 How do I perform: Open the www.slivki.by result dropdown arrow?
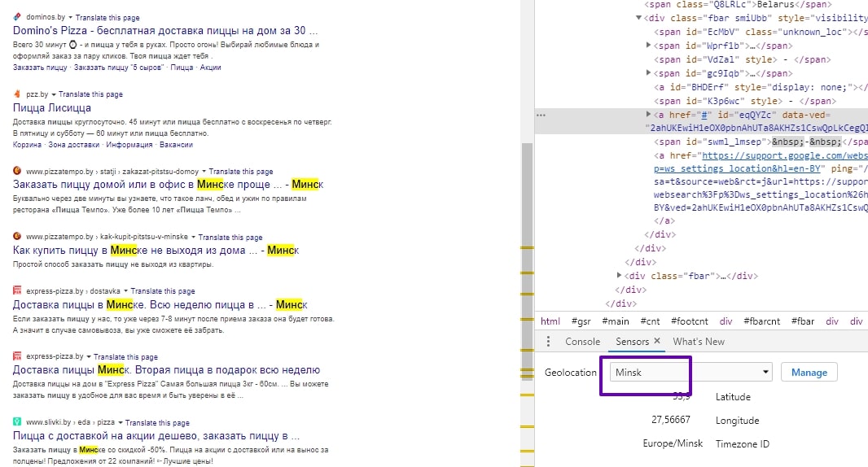[x=121, y=423]
